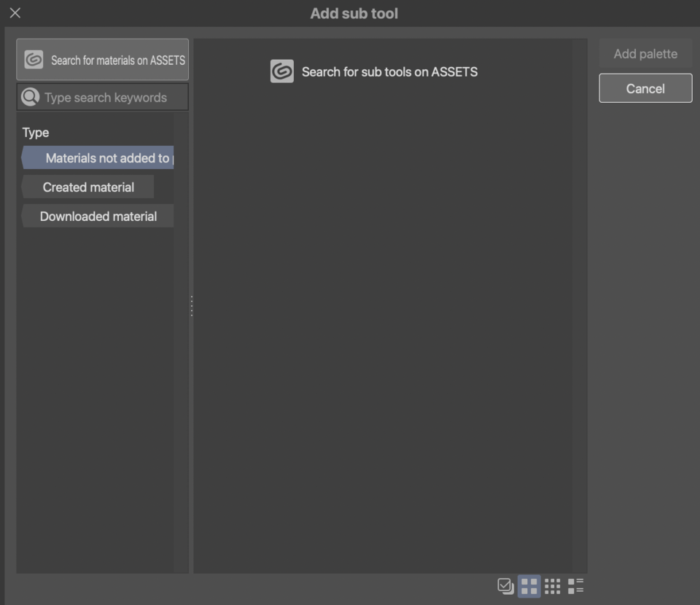Viewport: 700px width, 605px height.
Task: Cancel the Add sub tool dialog
Action: point(645,88)
